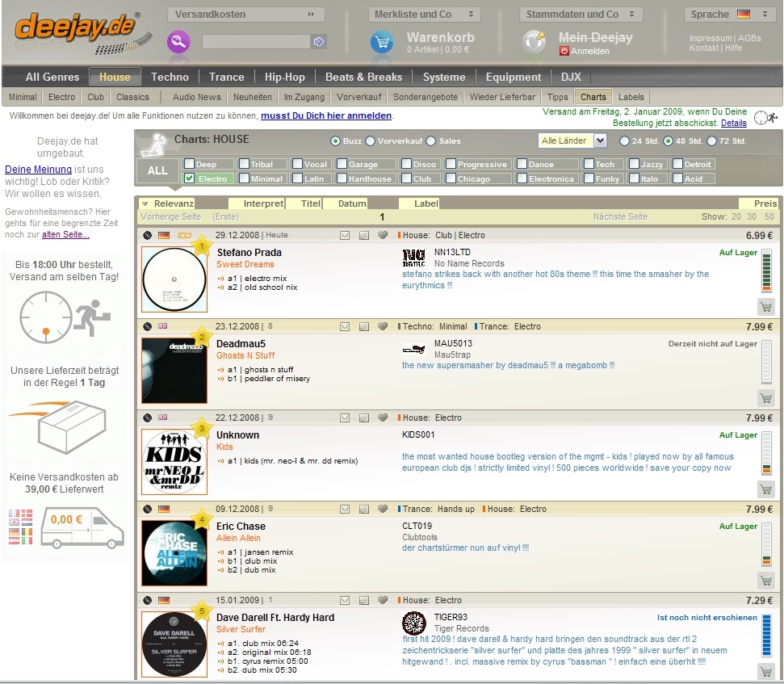This screenshot has width=784, height=684.
Task: Open the Labels sub-menu item
Action: 631,97
